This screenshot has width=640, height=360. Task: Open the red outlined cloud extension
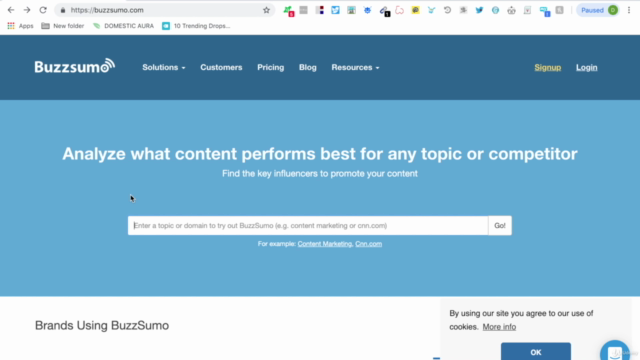click(399, 10)
